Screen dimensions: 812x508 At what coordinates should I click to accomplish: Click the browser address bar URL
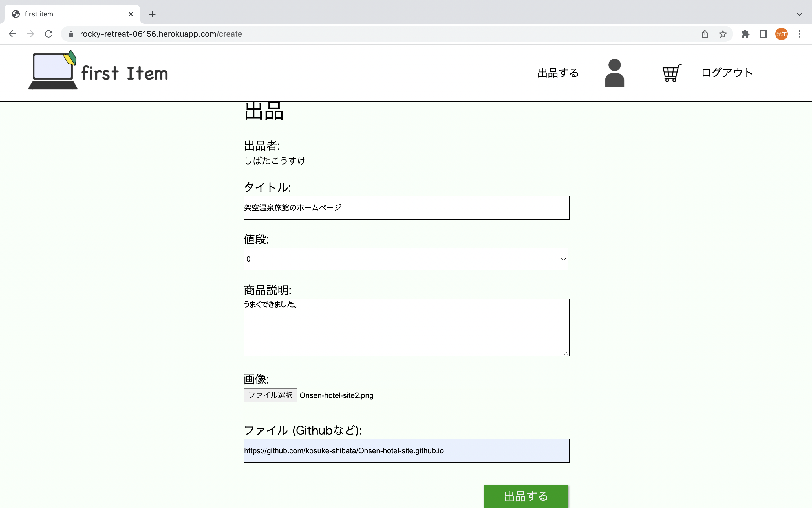[x=161, y=34]
